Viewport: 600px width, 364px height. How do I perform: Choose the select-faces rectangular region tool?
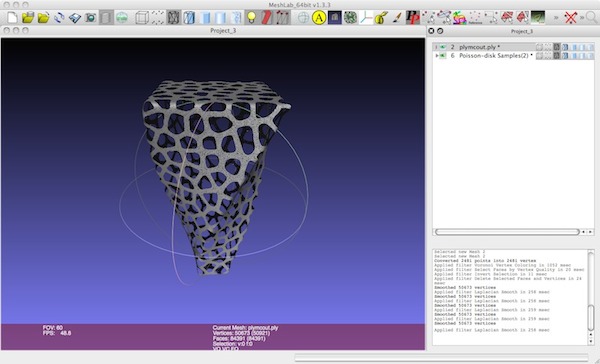coord(491,18)
